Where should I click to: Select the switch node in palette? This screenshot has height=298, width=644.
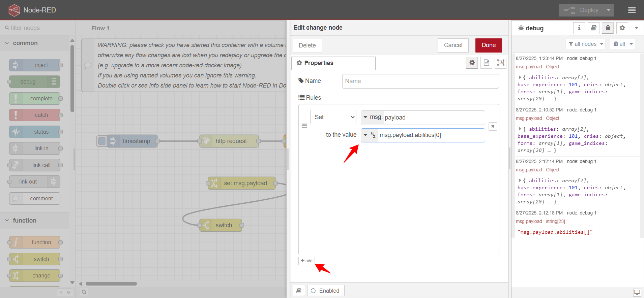pyautogui.click(x=35, y=259)
